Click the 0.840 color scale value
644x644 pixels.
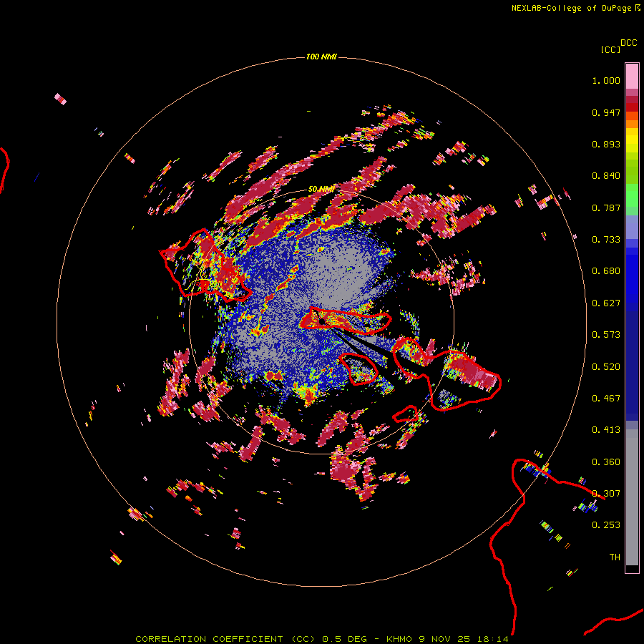tap(606, 176)
